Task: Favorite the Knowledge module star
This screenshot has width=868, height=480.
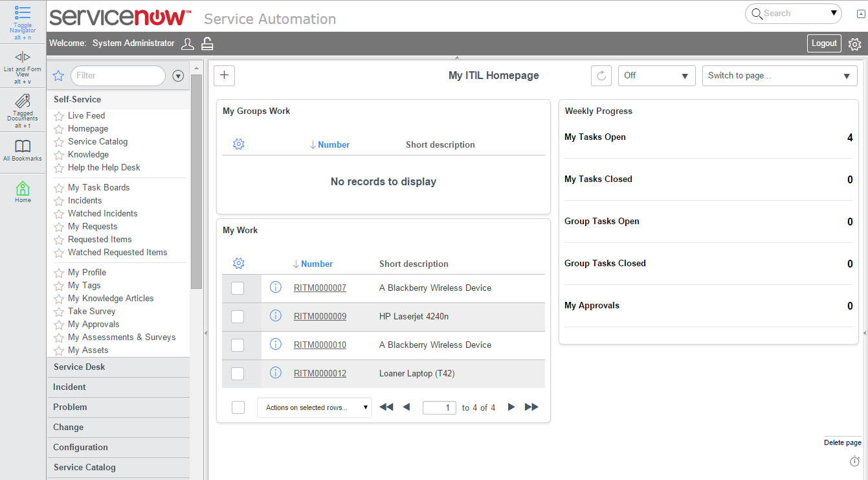Action: coord(59,155)
